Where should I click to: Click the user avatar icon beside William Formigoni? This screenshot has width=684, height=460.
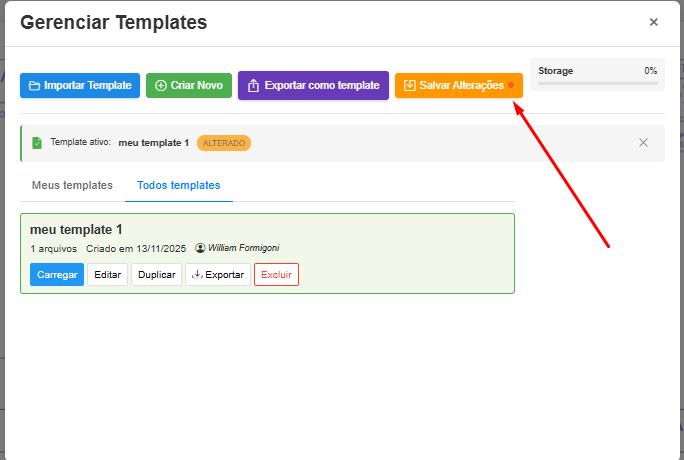[200, 248]
